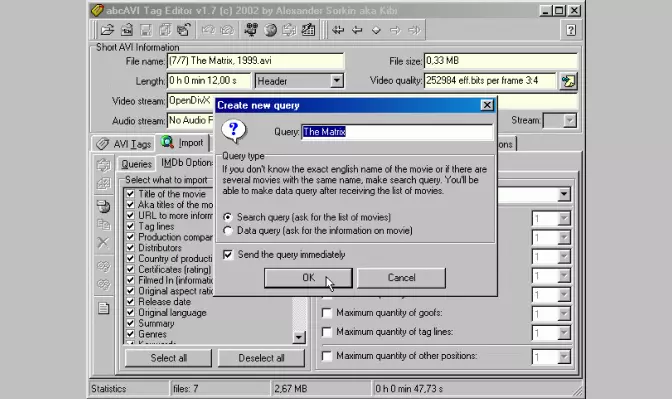The width and height of the screenshot is (672, 399).
Task: Toggle the Tag lines import checkbox
Action: point(130,226)
